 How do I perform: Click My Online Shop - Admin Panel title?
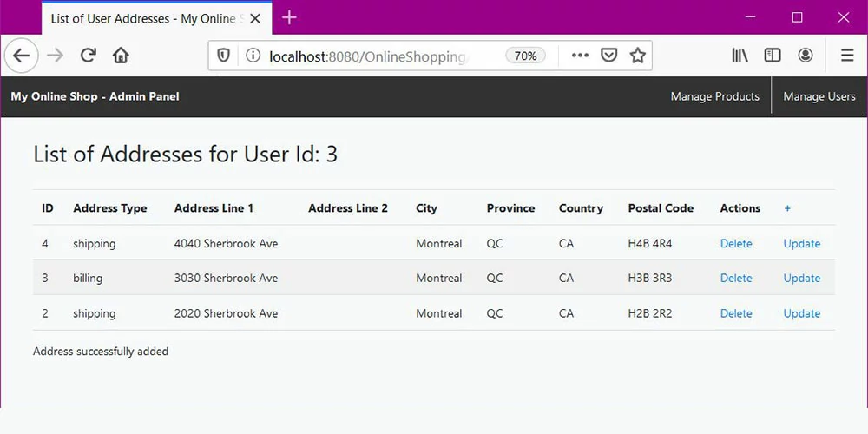coord(95,97)
